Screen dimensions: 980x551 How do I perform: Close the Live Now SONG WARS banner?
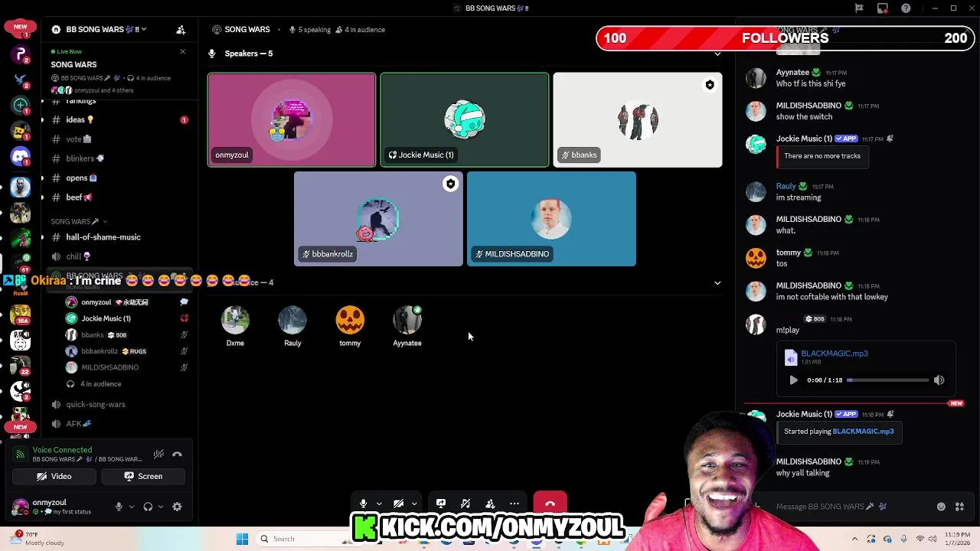182,51
